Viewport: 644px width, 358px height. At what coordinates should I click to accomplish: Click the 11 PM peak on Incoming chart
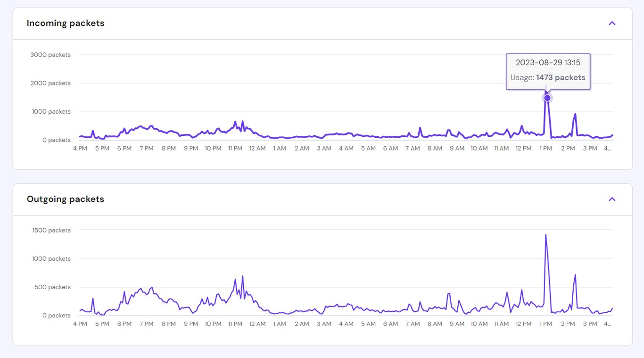click(234, 122)
